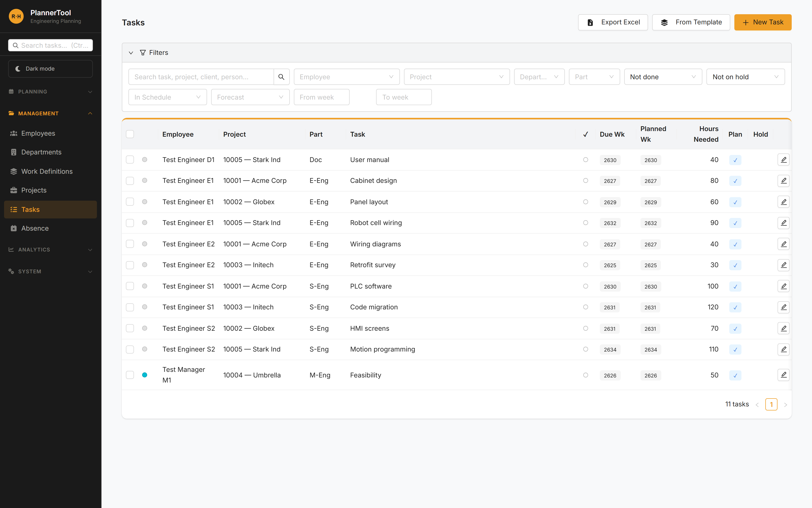The height and width of the screenshot is (508, 812).
Task: Edit the Code migration task
Action: pos(783,307)
